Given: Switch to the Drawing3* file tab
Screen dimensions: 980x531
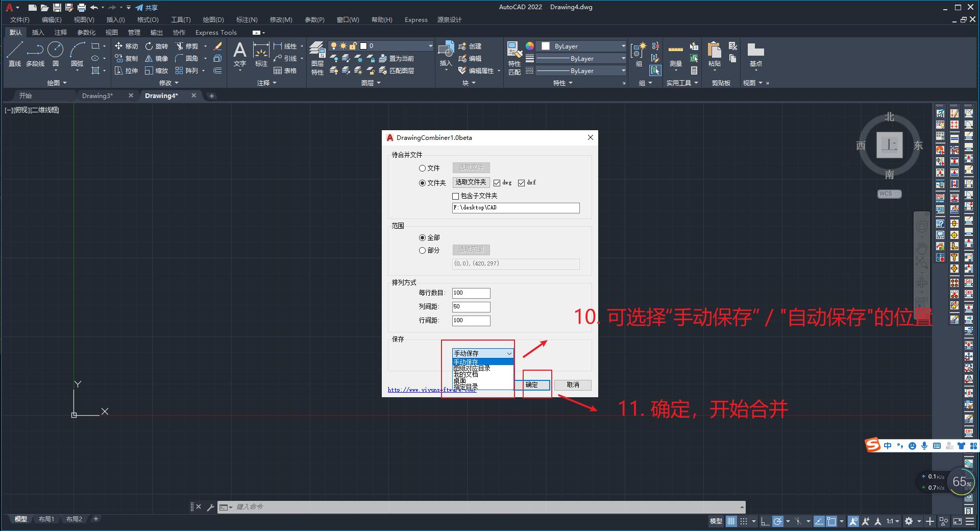Looking at the screenshot, I should point(97,95).
